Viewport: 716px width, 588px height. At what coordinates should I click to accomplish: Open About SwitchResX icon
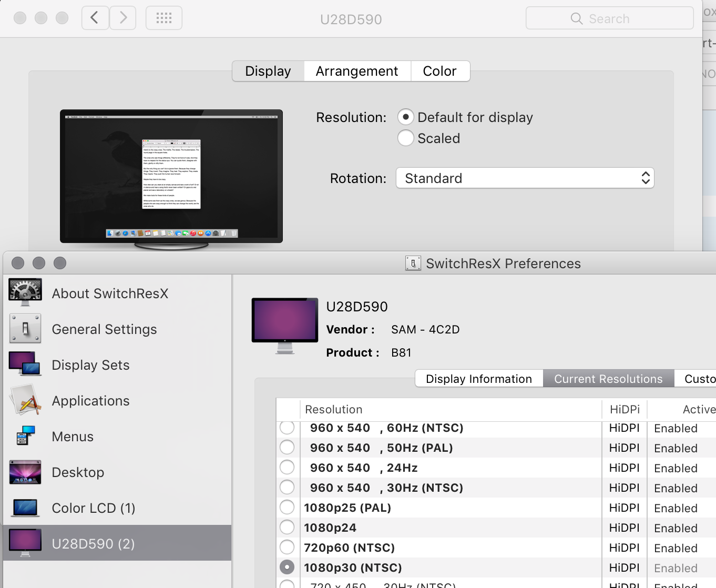tap(25, 293)
